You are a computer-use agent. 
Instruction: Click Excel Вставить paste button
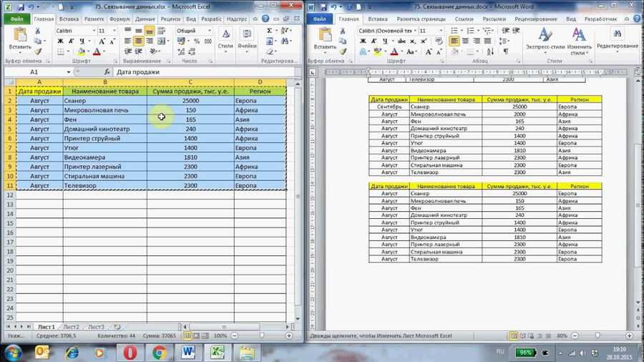coord(20,39)
